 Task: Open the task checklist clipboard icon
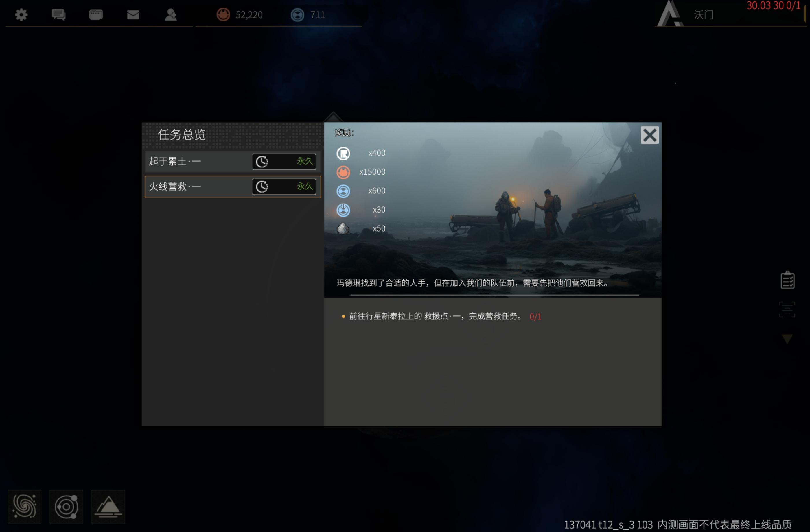(x=787, y=280)
